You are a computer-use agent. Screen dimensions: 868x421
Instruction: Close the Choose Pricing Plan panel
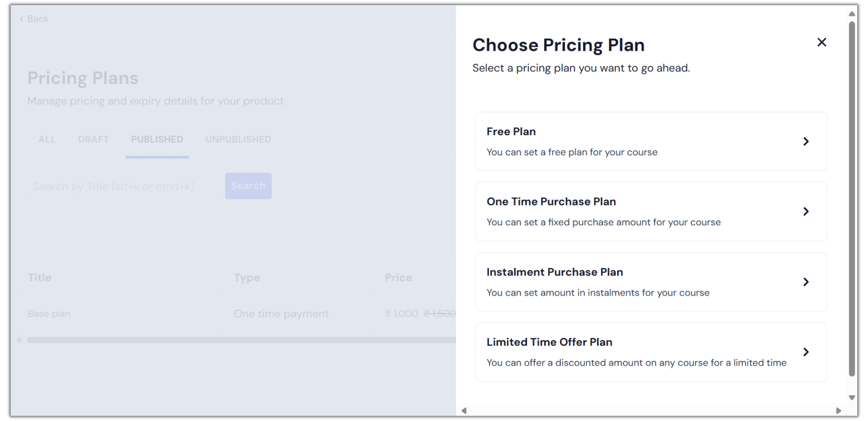[821, 42]
